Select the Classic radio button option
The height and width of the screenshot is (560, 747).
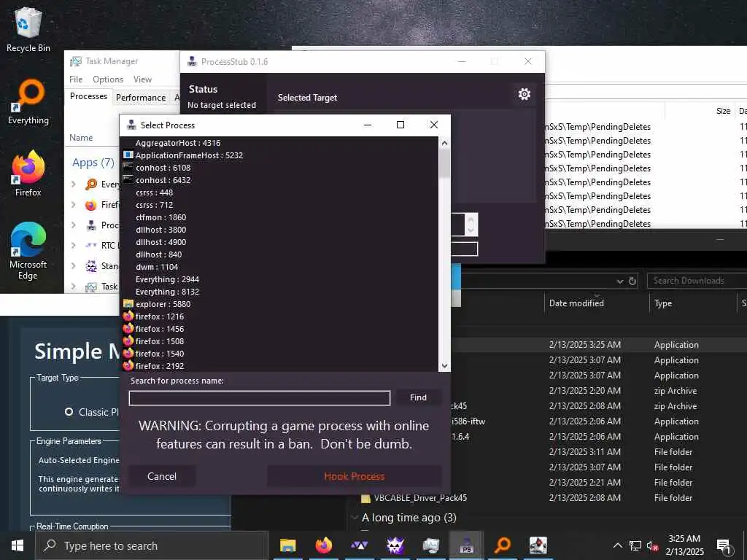coord(69,412)
